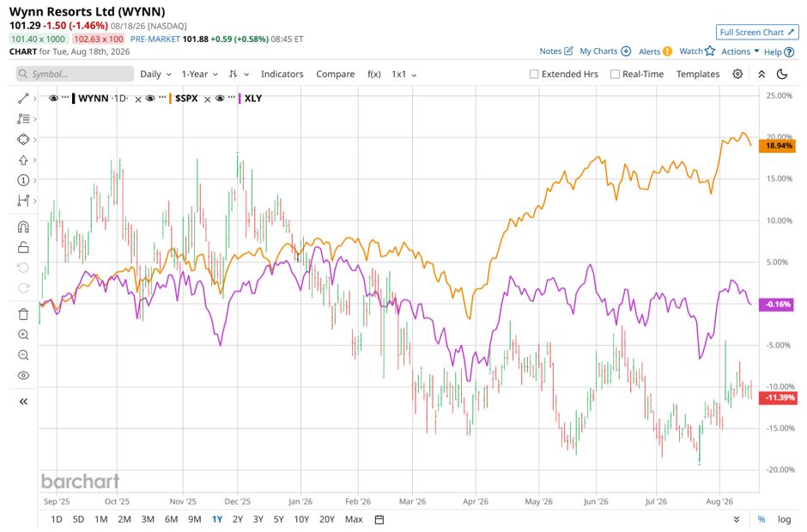Open the f(x) expressions menu
Screen dimensions: 807x532
[x=374, y=74]
